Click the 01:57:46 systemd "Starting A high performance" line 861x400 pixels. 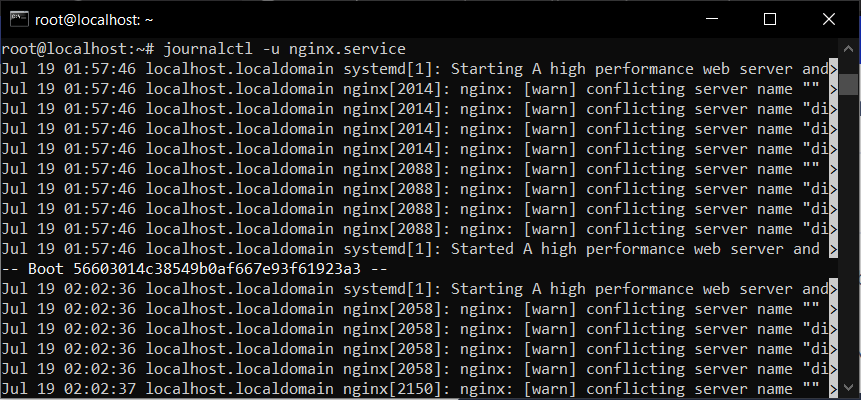[419, 69]
